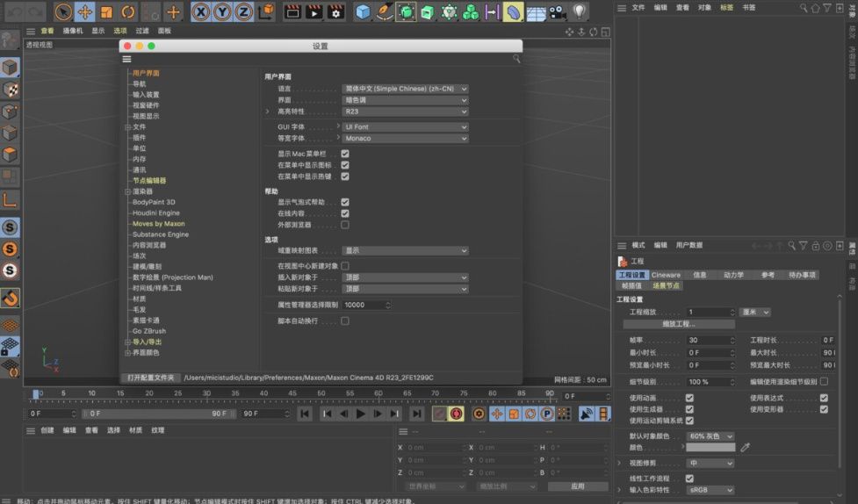Click the live selection arrow tool
The height and width of the screenshot is (504, 858).
[63, 11]
